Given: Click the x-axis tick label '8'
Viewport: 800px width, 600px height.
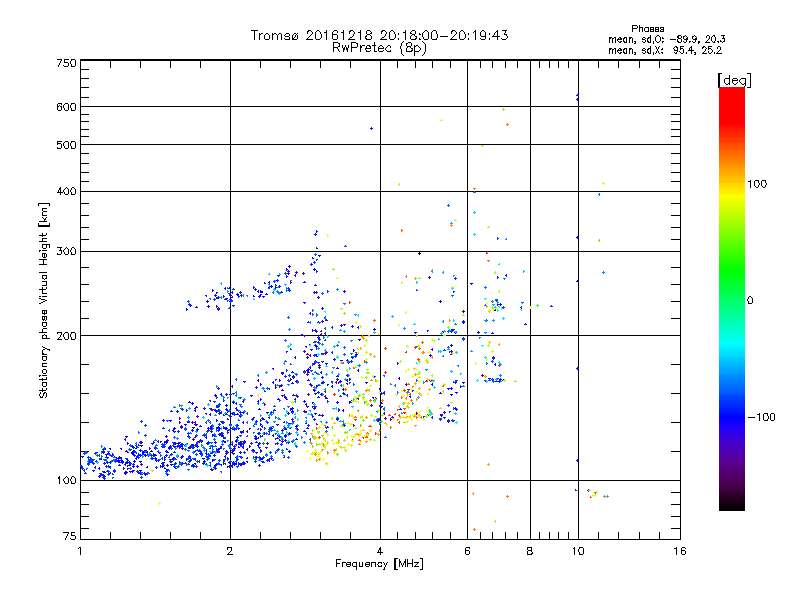Looking at the screenshot, I should [x=530, y=551].
